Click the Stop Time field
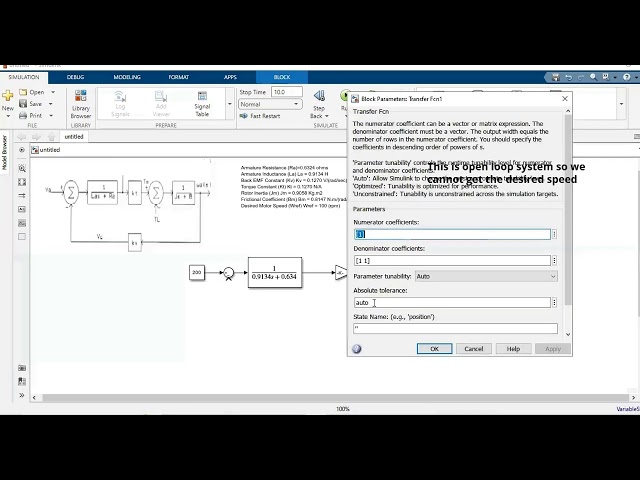The height and width of the screenshot is (480, 640). [287, 92]
